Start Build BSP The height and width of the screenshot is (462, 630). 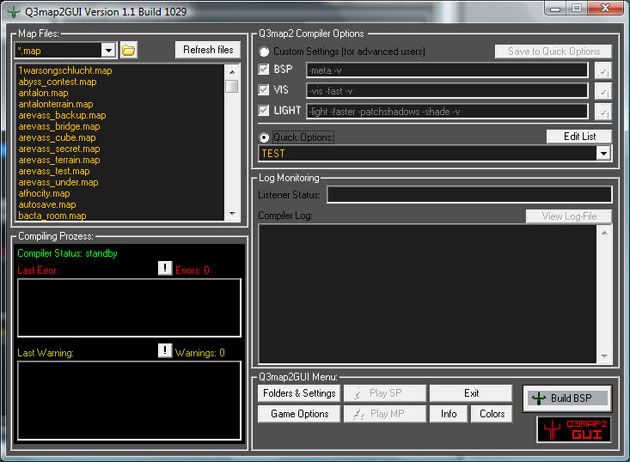coord(567,398)
